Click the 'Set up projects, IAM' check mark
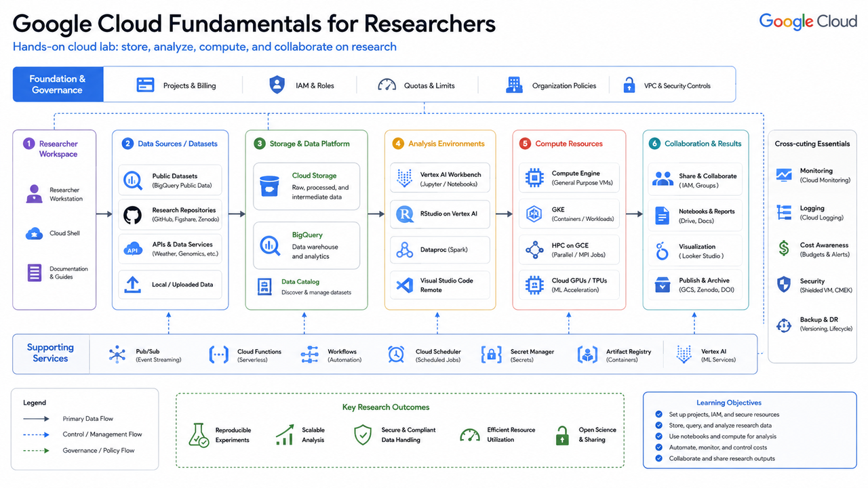The image size is (868, 488). coord(658,414)
